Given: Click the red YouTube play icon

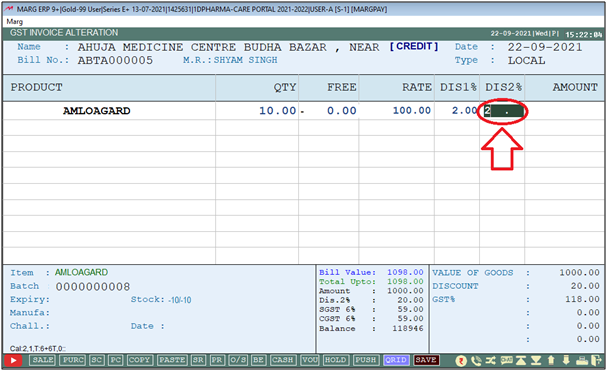Looking at the screenshot, I should [14, 361].
